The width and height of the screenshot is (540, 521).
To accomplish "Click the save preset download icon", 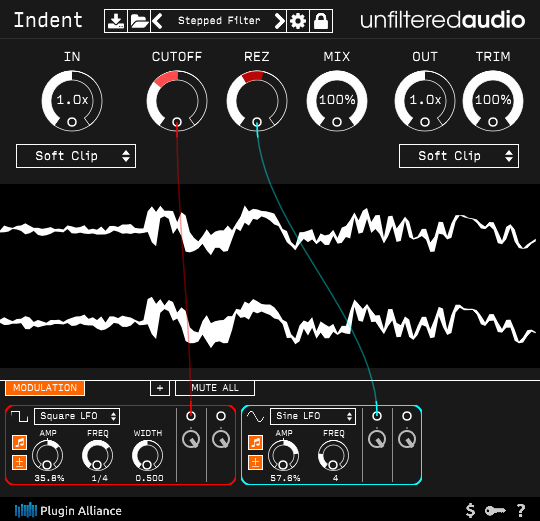I will (x=116, y=21).
